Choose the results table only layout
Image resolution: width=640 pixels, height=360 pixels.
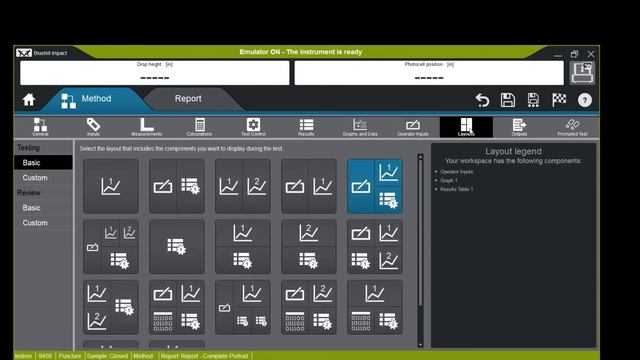click(177, 247)
